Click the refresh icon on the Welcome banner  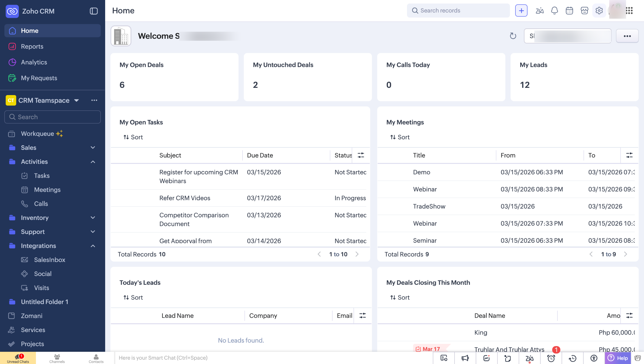tap(513, 36)
